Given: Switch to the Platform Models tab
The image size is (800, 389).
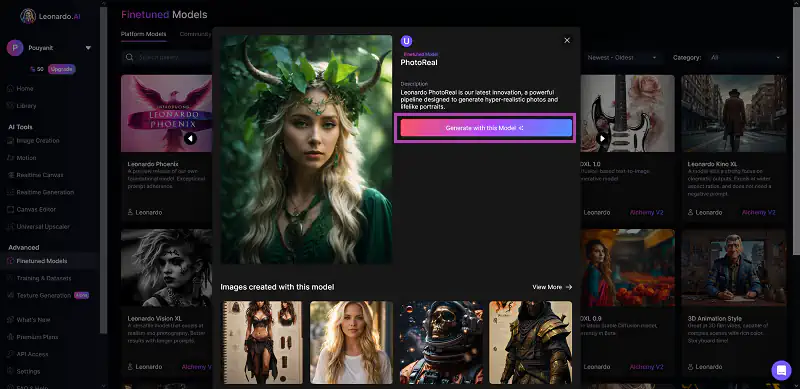Looking at the screenshot, I should click(143, 34).
